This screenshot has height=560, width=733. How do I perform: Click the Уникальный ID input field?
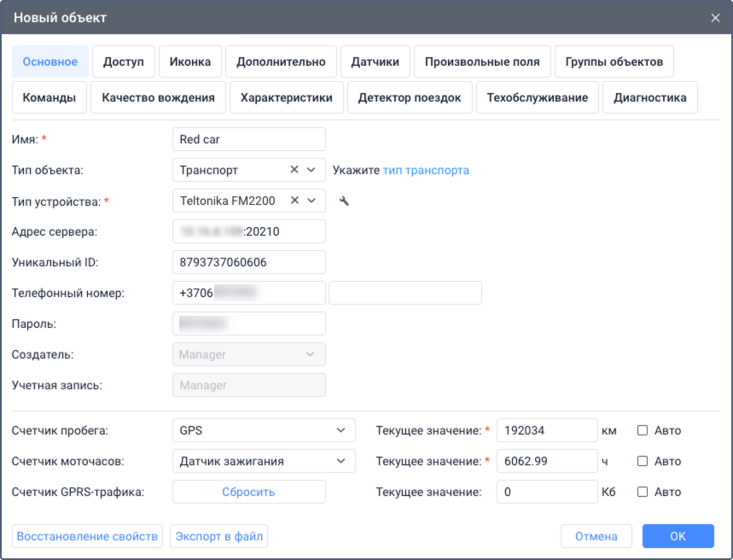[x=248, y=262]
